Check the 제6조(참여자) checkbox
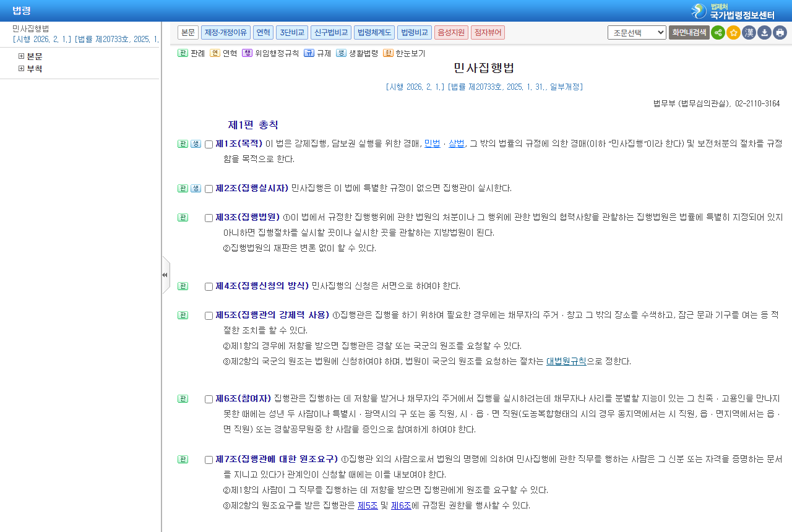This screenshot has width=792, height=532. 209,399
